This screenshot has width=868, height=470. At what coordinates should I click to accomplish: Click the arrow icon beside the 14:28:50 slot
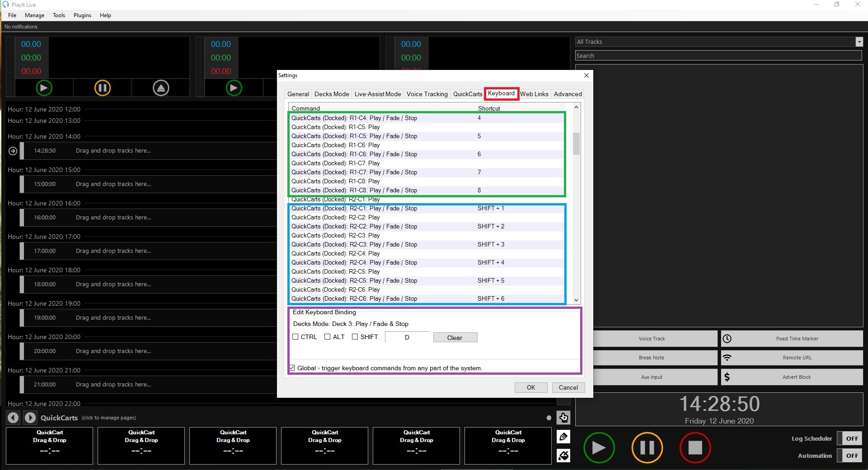pos(13,151)
